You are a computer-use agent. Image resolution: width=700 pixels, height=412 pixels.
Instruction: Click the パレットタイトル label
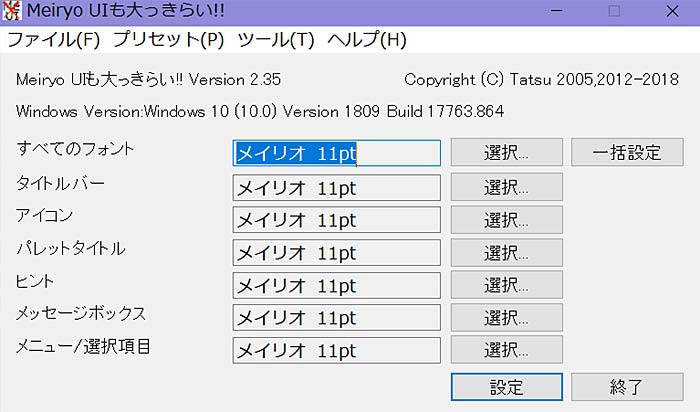tap(71, 249)
